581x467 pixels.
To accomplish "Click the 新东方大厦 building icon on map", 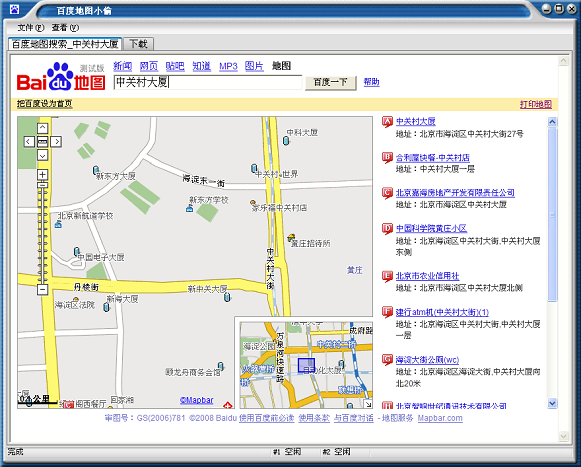I will click(96, 170).
